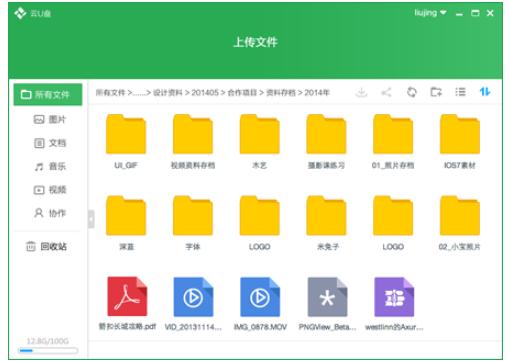Show 图片 category in sidebar
510x361 pixels.
coord(50,119)
